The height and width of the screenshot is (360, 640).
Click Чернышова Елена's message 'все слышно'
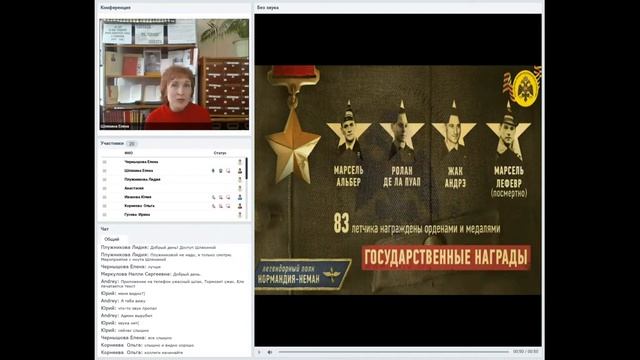136,338
